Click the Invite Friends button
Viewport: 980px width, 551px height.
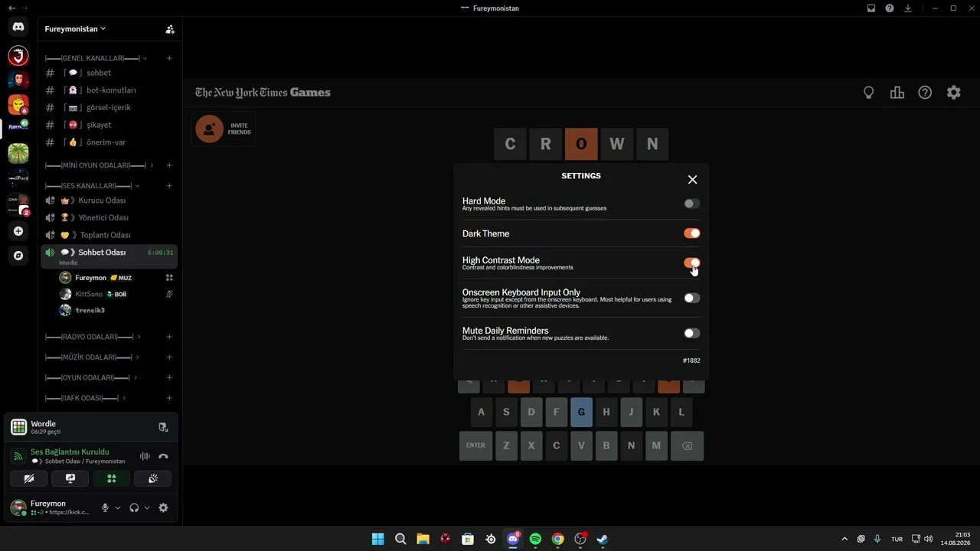click(x=223, y=129)
